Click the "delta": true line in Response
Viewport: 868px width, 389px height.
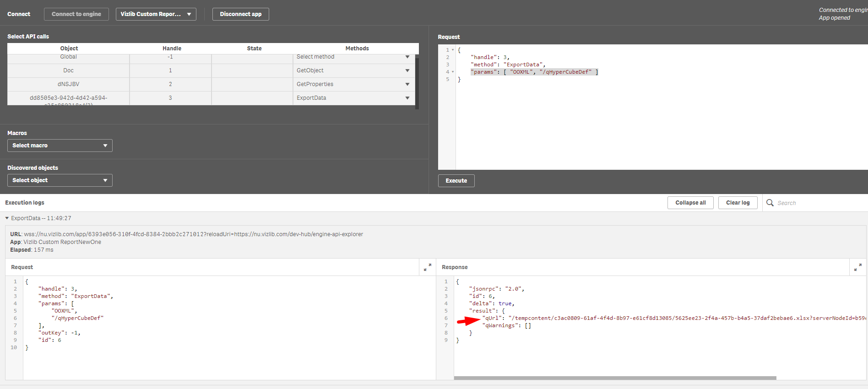pos(492,303)
